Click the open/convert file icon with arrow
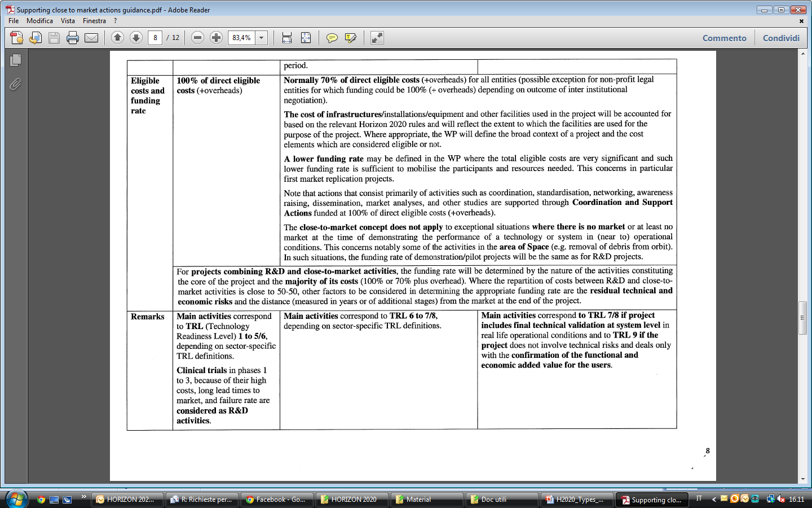The image size is (812, 508). (36, 38)
